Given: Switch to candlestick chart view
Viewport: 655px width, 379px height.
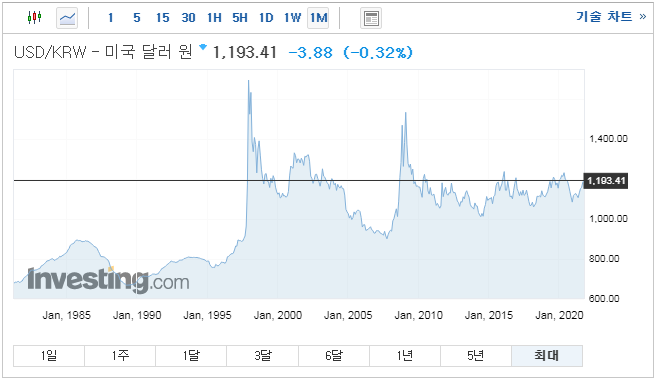Looking at the screenshot, I should (x=35, y=18).
